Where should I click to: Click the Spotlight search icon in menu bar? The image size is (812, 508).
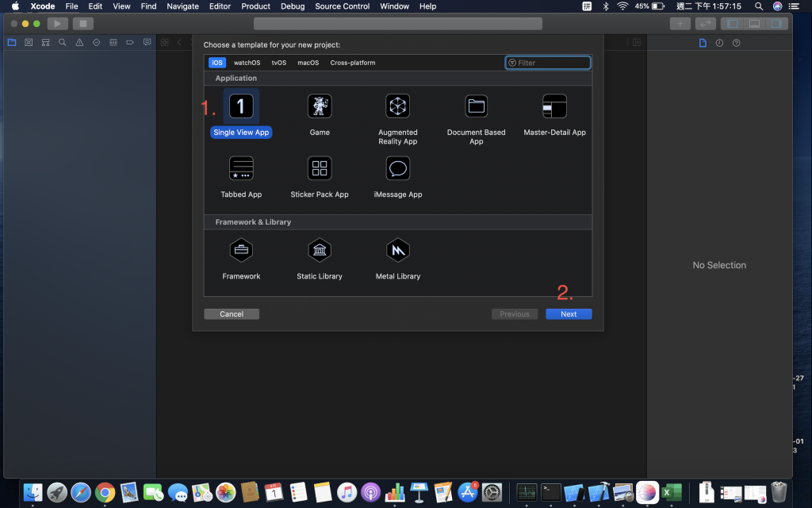coord(759,6)
